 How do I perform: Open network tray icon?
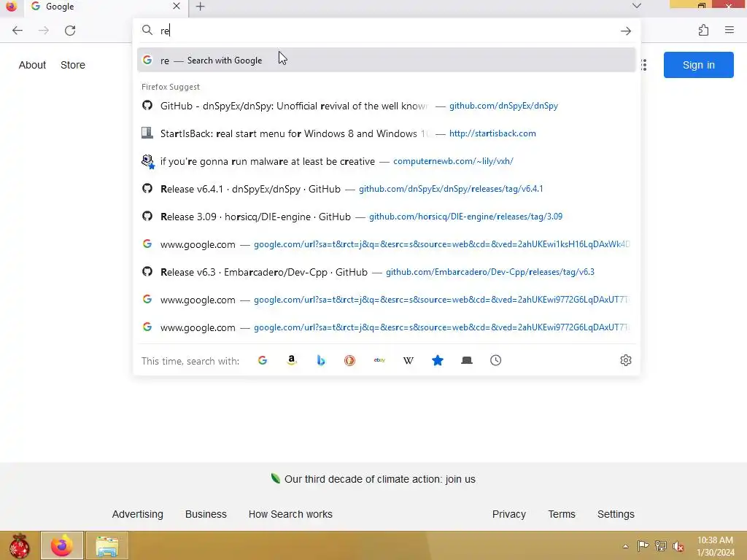tap(661, 546)
